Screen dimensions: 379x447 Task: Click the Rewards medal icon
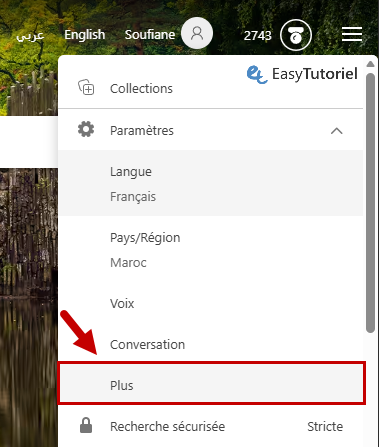(x=296, y=35)
